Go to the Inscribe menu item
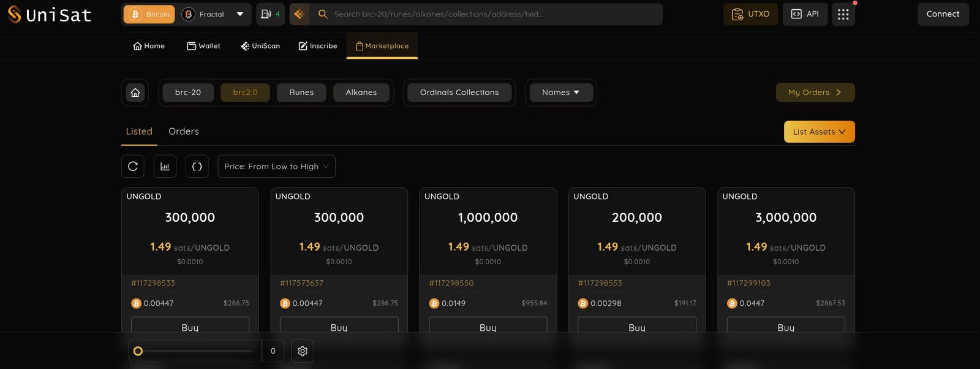Screen dimensions: 980x369 [318, 46]
